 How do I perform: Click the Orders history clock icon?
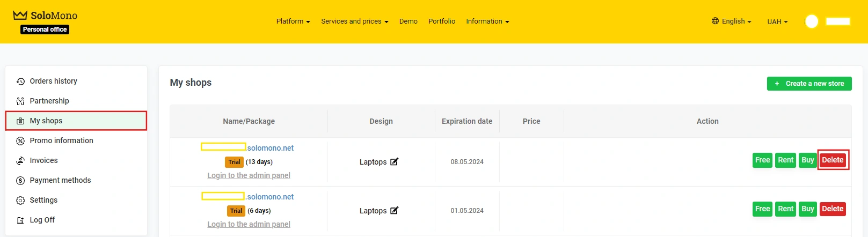pos(20,82)
